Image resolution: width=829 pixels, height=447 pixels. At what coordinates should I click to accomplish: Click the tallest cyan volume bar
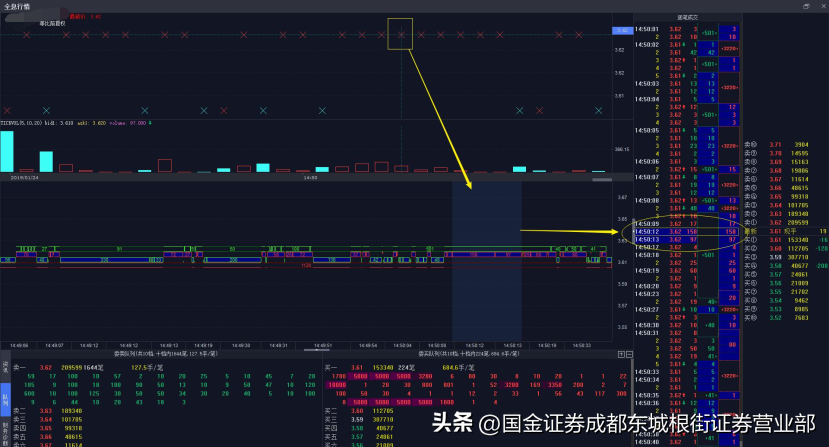click(7, 151)
